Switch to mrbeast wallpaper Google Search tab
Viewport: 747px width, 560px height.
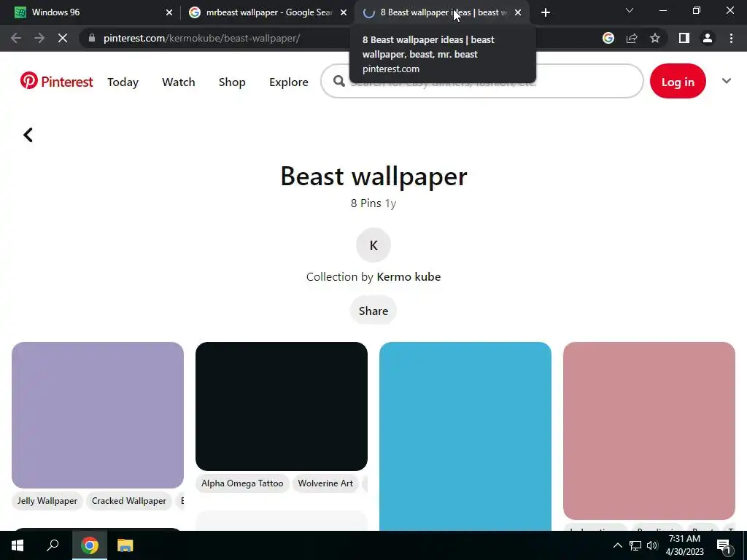[x=268, y=12]
